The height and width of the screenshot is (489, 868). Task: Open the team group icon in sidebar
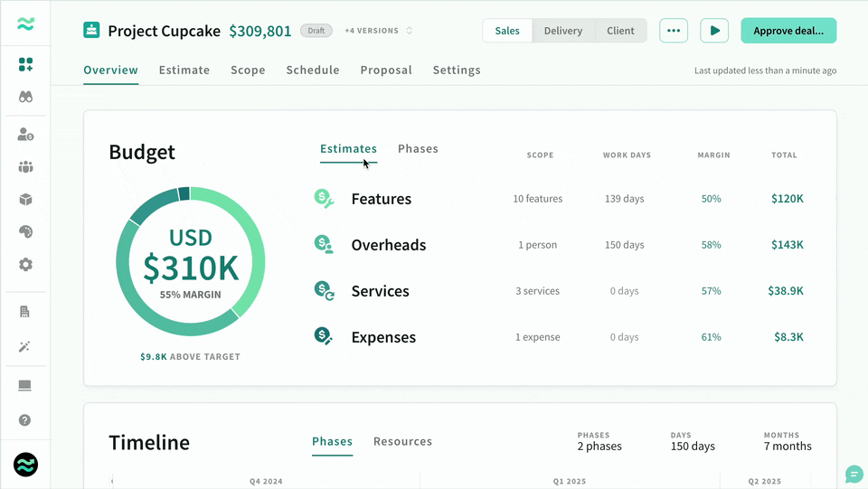coord(25,167)
